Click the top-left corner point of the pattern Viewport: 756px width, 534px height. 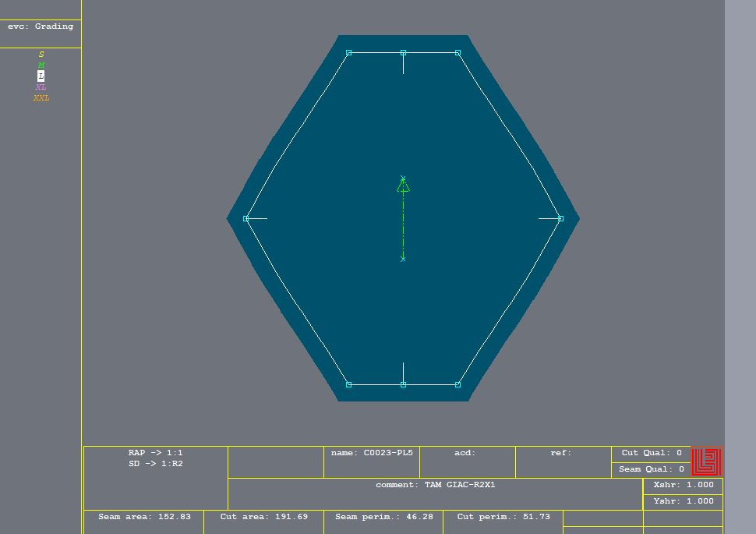349,52
